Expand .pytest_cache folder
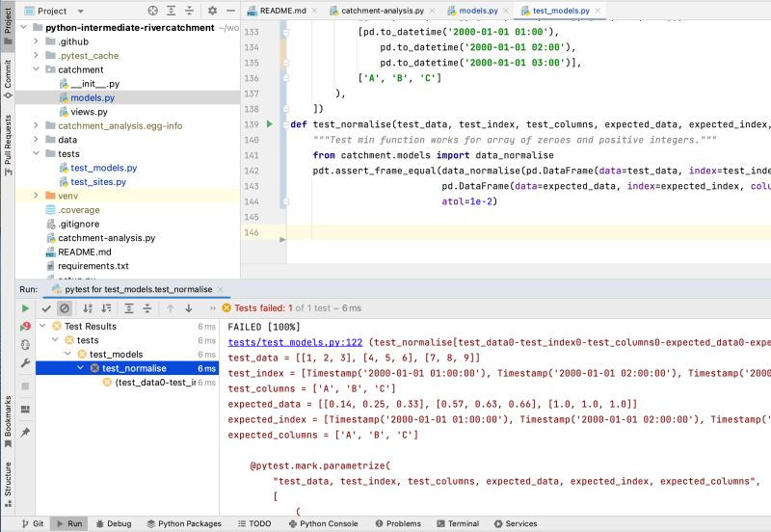The height and width of the screenshot is (532, 771). 36,55
